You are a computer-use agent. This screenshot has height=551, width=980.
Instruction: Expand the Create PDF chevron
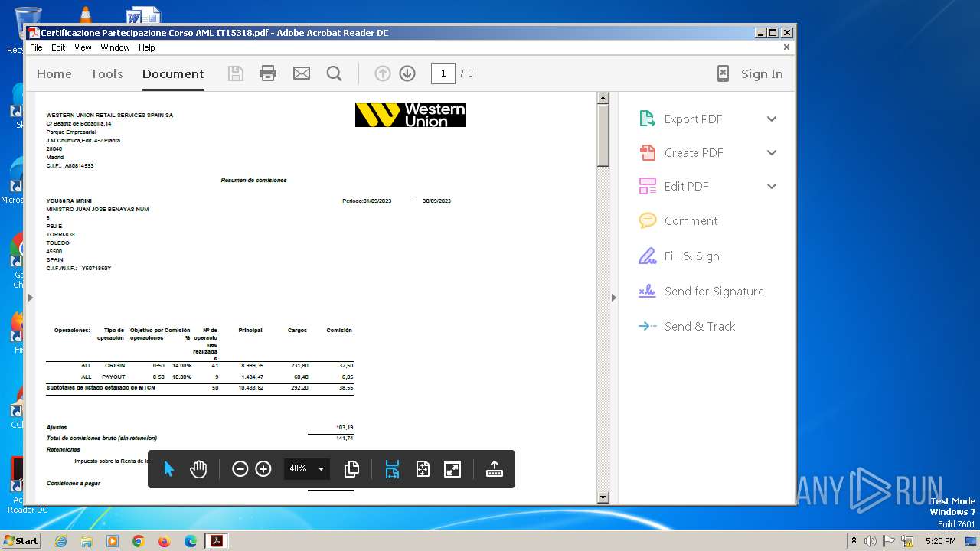(x=772, y=152)
